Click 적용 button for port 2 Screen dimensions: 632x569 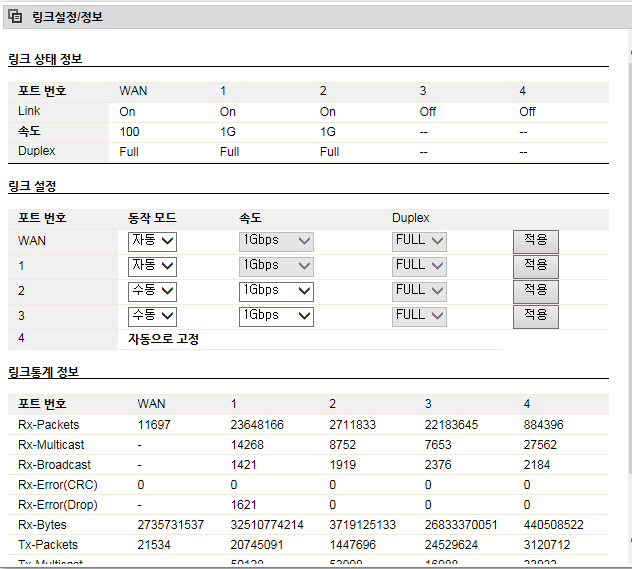click(x=536, y=292)
